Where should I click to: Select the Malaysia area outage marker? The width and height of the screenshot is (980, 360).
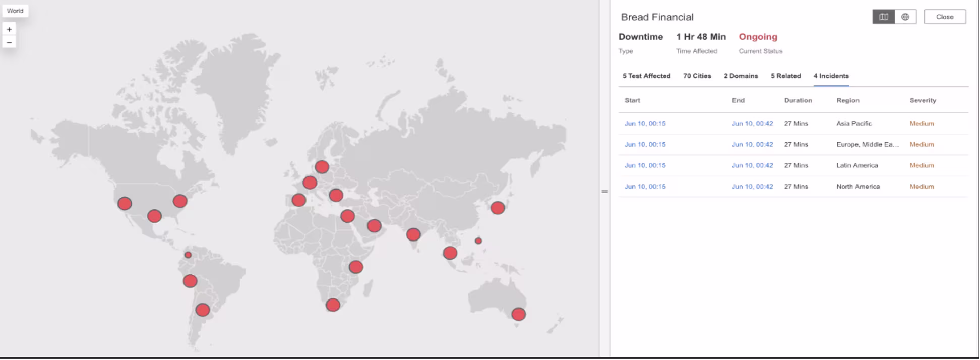click(450, 253)
